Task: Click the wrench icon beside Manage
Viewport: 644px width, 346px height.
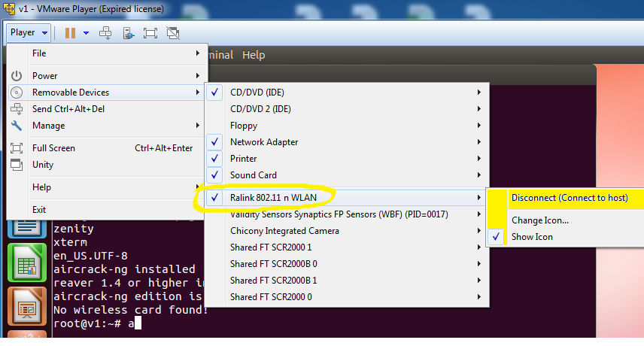Action: pos(17,126)
